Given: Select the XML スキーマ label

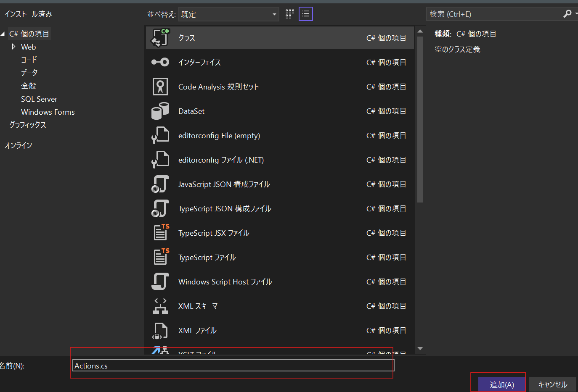Looking at the screenshot, I should 198,306.
